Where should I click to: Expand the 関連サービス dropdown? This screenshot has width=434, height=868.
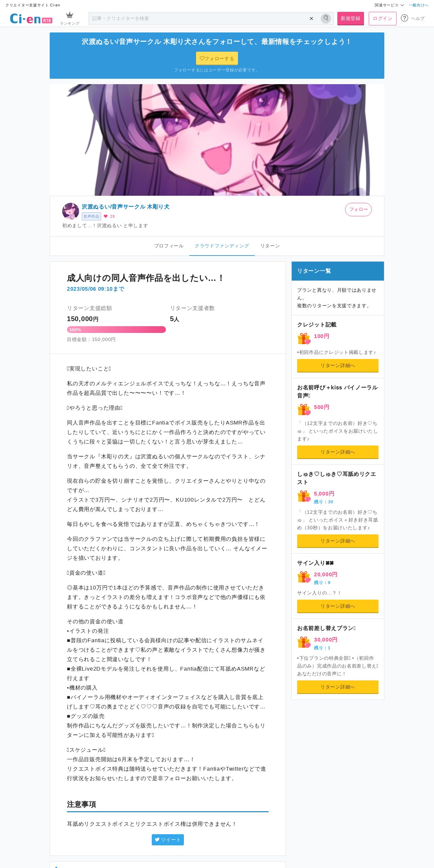point(389,5)
